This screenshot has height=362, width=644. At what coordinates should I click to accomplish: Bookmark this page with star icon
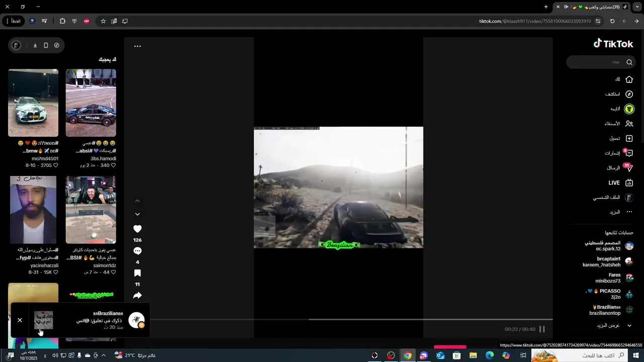coord(103,21)
